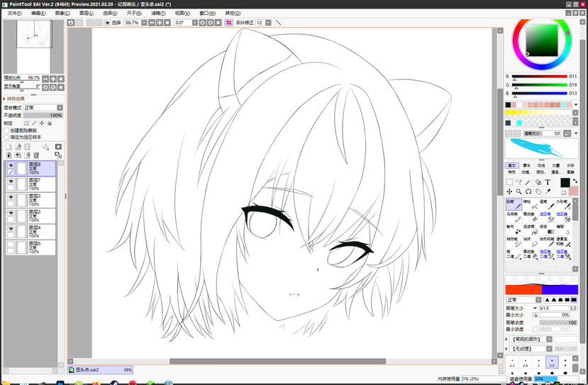Select the Text tool (T icon)
Screen dimensions: 588x385
548,182
